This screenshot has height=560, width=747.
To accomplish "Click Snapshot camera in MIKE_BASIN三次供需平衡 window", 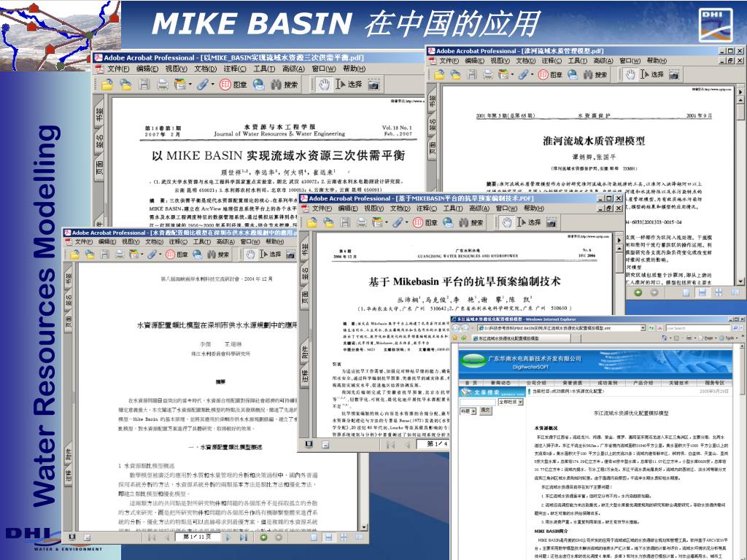I will pos(374,85).
